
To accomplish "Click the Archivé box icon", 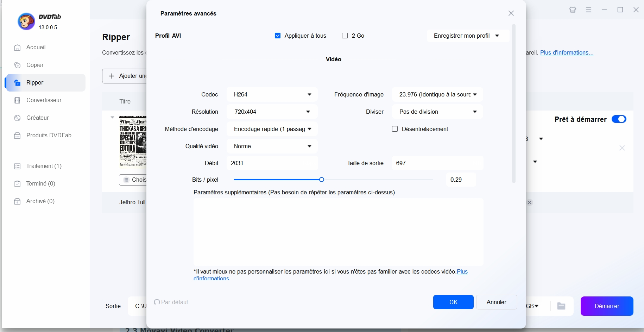I will pos(17,201).
